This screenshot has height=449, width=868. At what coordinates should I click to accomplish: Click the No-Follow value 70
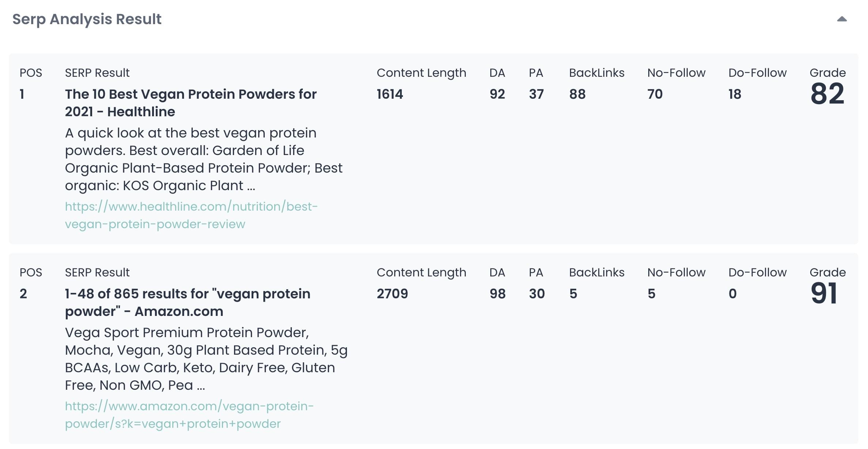[655, 94]
